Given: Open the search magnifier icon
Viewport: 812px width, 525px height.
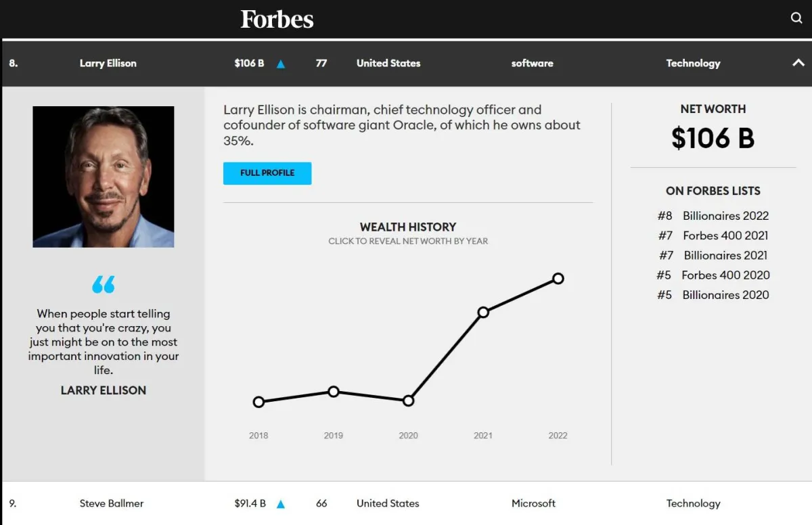Looking at the screenshot, I should click(x=796, y=18).
